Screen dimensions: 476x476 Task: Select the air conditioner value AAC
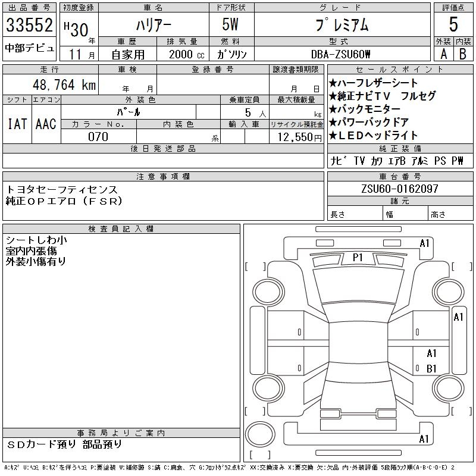46,124
